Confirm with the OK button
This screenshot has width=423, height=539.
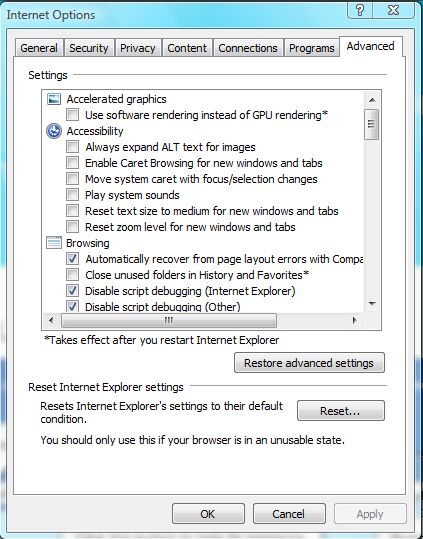click(208, 514)
